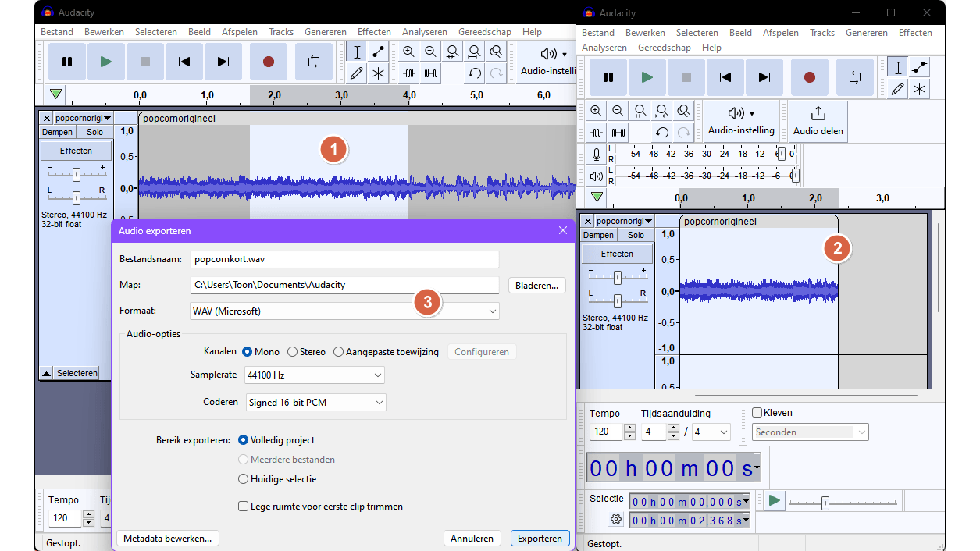Screen dimensions: 980x551
Task: Open the Samplerate dropdown
Action: (x=314, y=375)
